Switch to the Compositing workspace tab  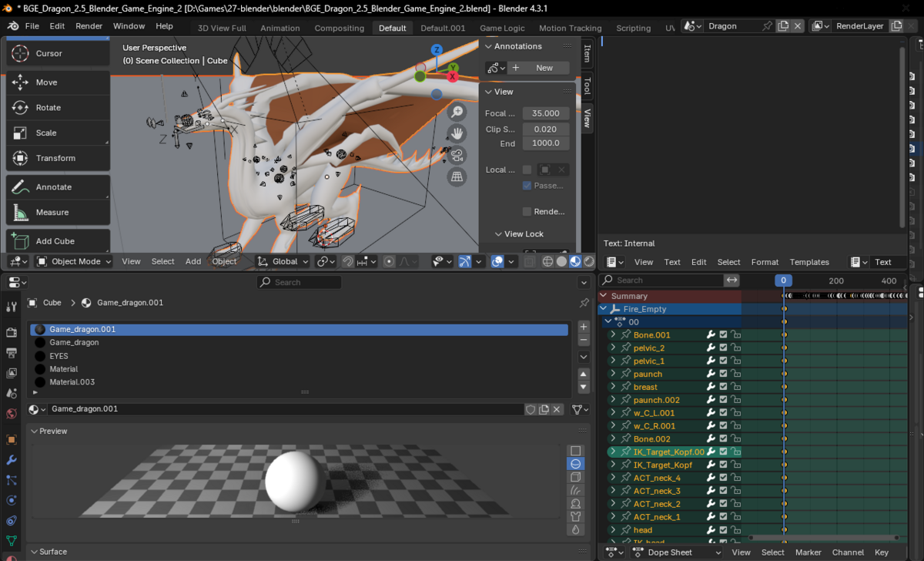pos(340,28)
